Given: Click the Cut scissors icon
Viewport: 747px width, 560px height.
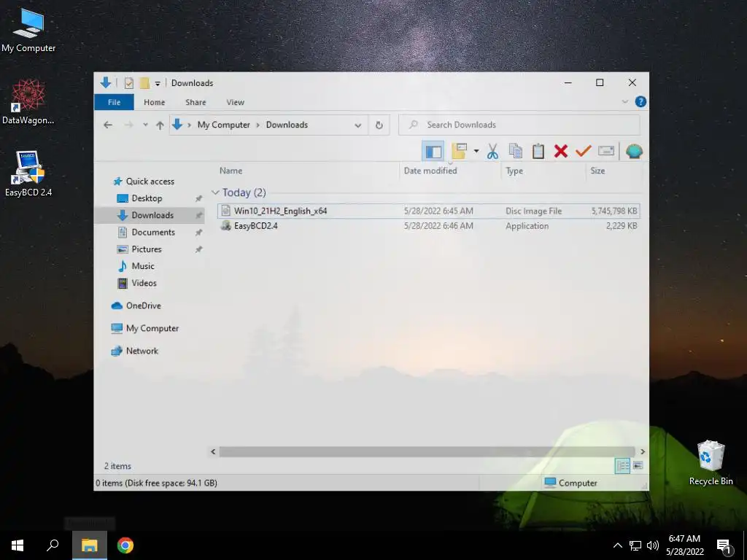Looking at the screenshot, I should (x=492, y=152).
